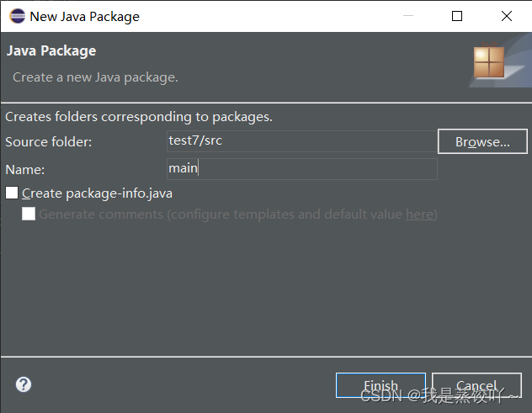Minimize the New Java Package dialog
This screenshot has width=532, height=413.
(409, 16)
